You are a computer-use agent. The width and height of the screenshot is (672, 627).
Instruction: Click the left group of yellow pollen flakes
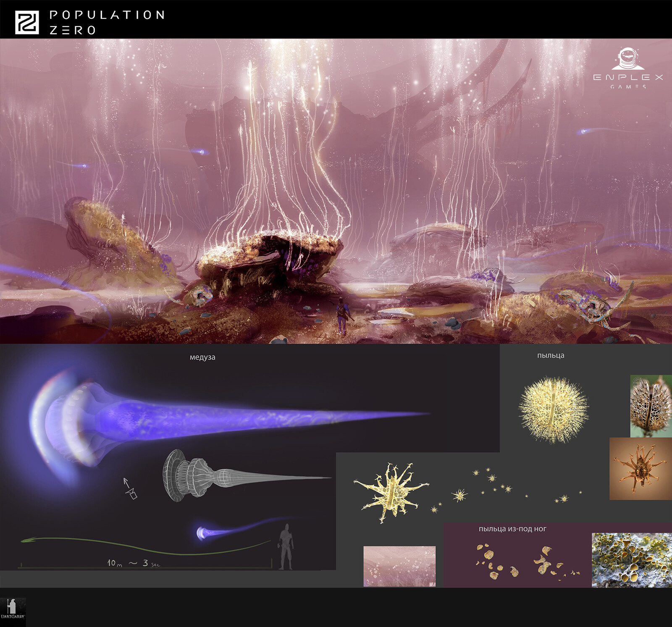pos(497,561)
